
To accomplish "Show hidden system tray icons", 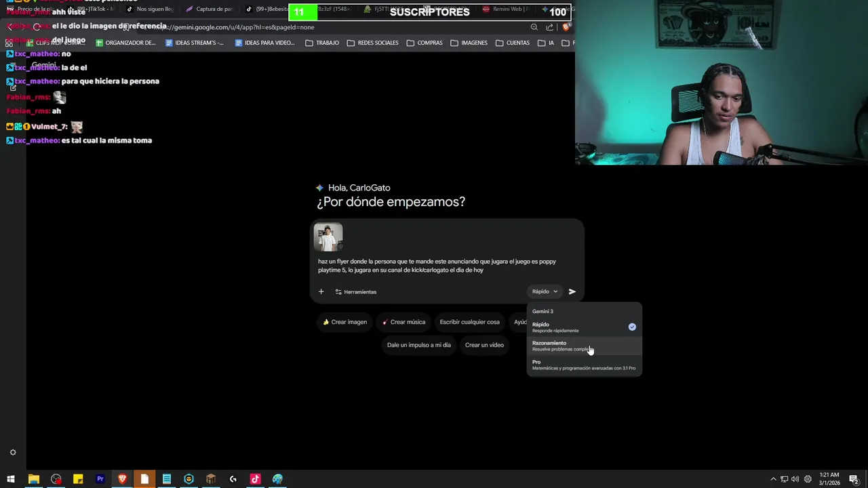I will (773, 479).
